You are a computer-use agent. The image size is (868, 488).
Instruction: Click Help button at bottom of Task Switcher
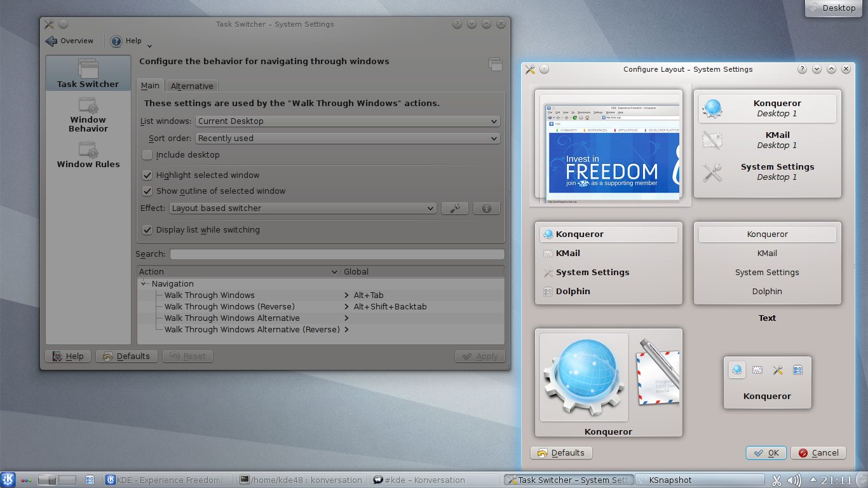point(68,356)
